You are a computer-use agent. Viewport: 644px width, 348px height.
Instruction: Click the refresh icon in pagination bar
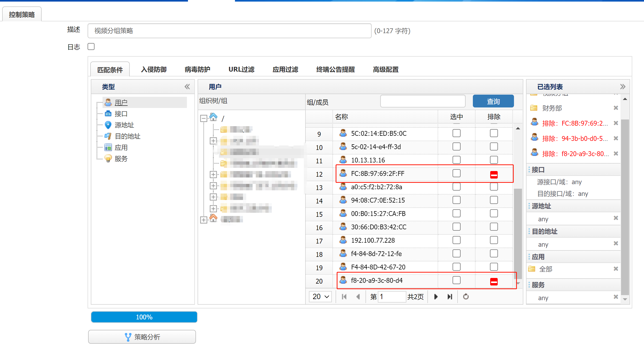coord(466,297)
